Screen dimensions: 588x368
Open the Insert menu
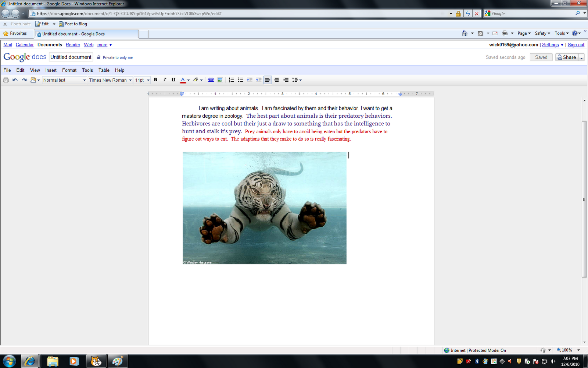pyautogui.click(x=51, y=70)
